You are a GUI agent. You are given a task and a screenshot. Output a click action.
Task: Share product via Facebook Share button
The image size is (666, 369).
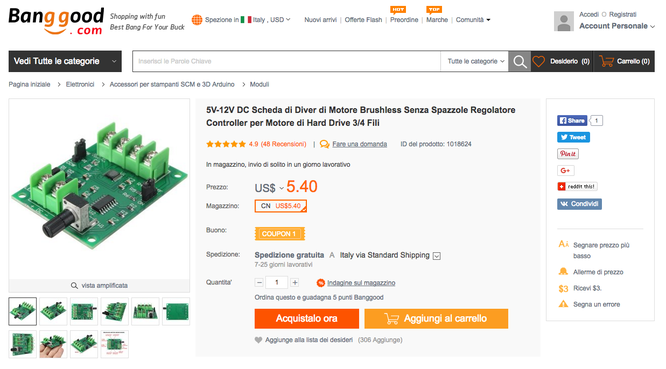point(572,121)
